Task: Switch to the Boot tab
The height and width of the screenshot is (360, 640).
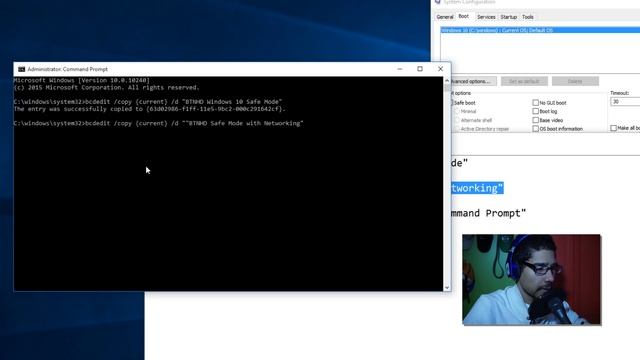Action: point(464,16)
